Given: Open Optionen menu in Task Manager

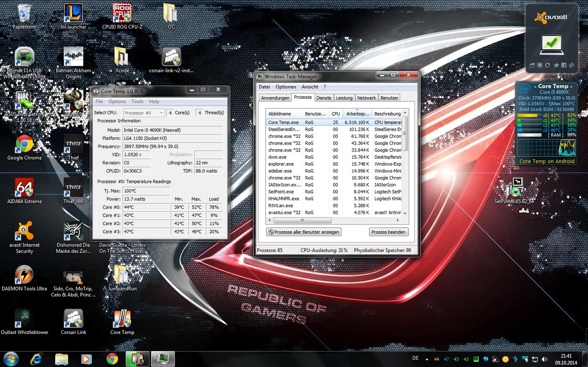Looking at the screenshot, I should (x=286, y=87).
